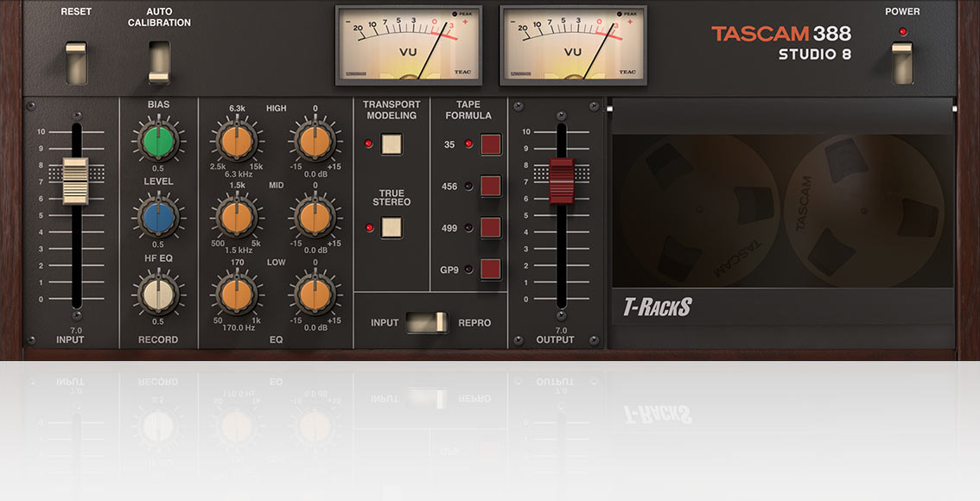Viewport: 980px width, 501px height.
Task: Select tape formula GP9
Action: point(491,270)
